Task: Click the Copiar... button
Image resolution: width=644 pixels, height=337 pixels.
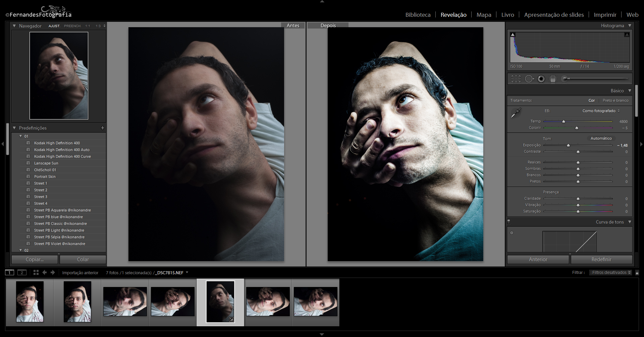Action: click(x=35, y=259)
